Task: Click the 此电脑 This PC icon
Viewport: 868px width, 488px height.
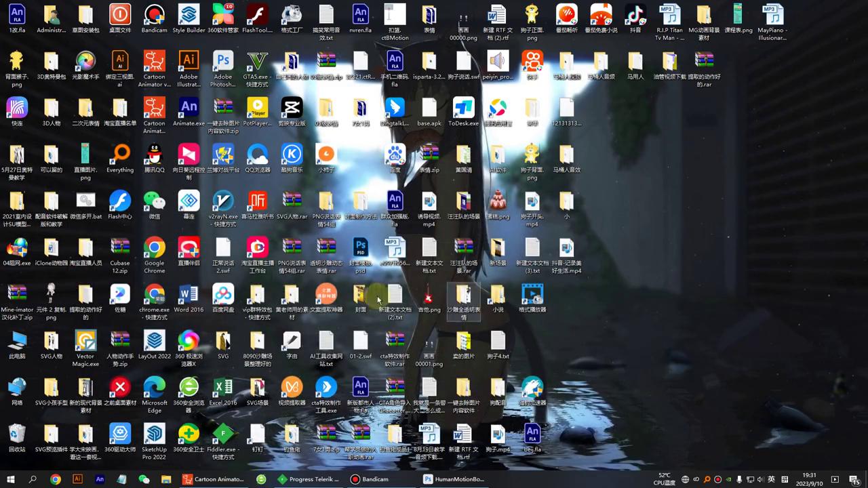Action: 17,341
